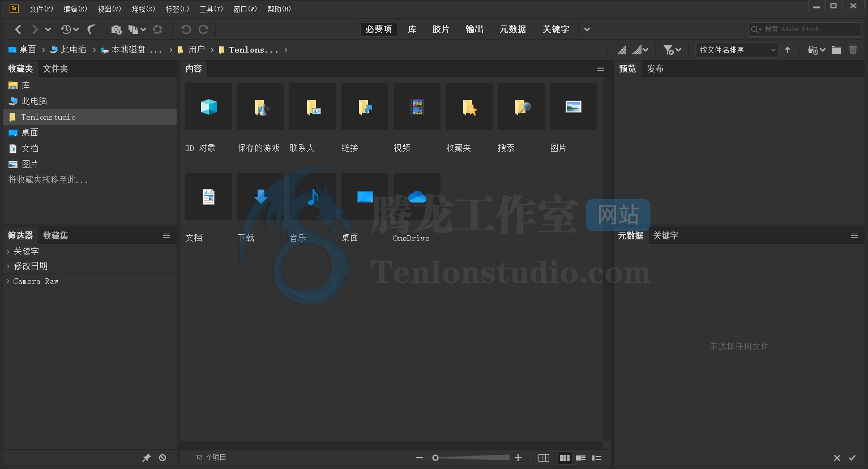Open 按文件名排序 sort dropdown
The height and width of the screenshot is (469, 868).
738,50
